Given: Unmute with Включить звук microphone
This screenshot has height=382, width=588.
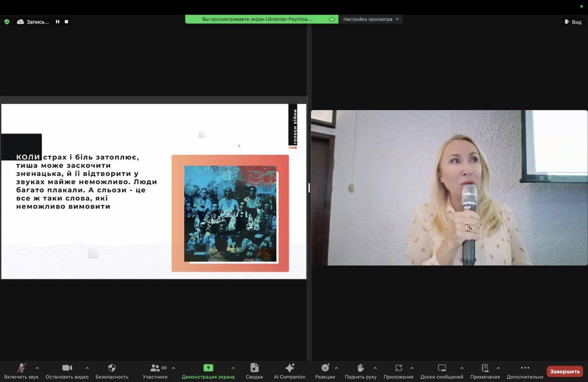Looking at the screenshot, I should [x=22, y=368].
